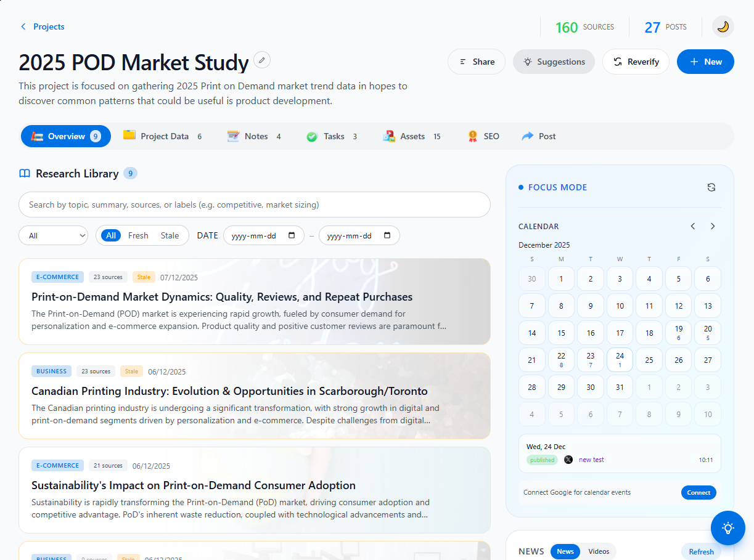The width and height of the screenshot is (754, 560).
Task: Switch to Project Data tab
Action: click(x=163, y=136)
